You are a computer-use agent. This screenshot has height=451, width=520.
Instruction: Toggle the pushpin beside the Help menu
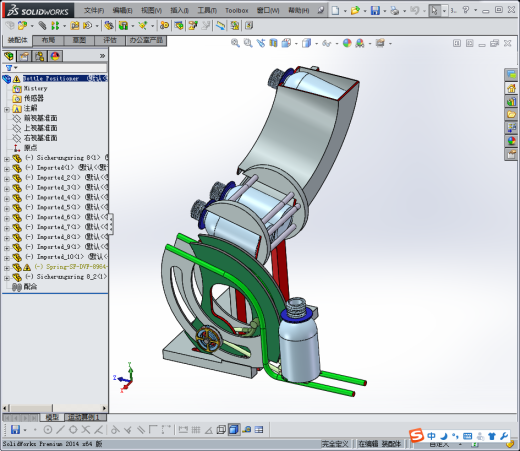pyautogui.click(x=320, y=10)
